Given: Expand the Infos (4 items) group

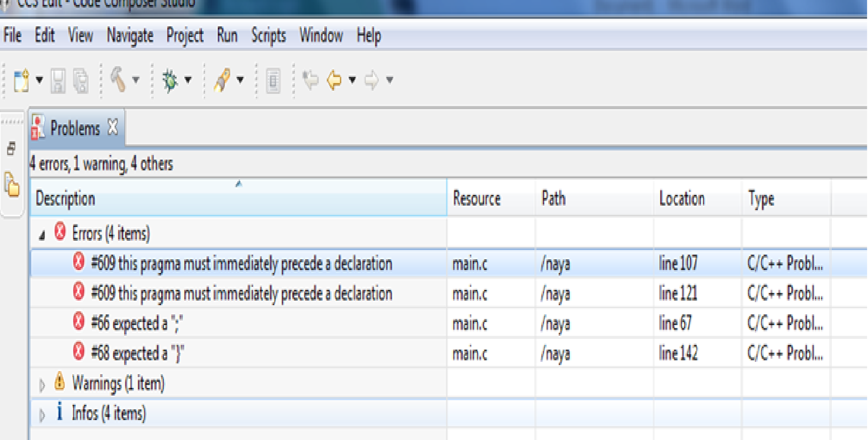Looking at the screenshot, I should [42, 414].
